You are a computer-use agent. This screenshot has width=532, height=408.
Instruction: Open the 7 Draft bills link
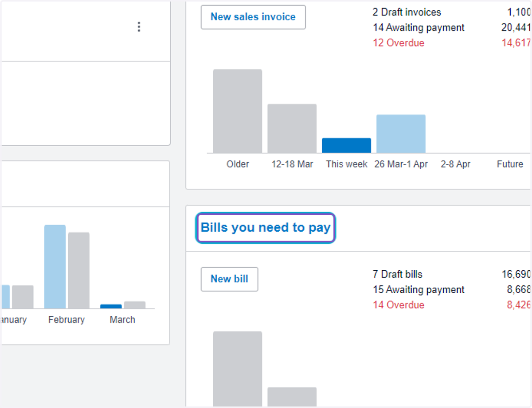coord(397,274)
